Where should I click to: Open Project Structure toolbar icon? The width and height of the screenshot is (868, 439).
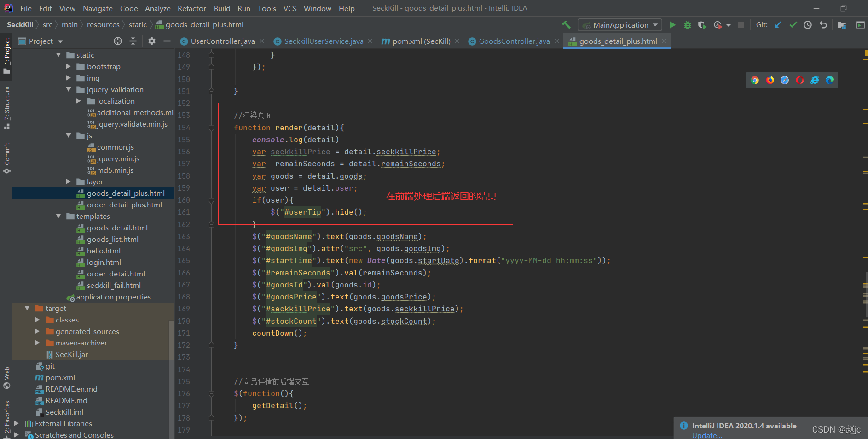point(842,25)
